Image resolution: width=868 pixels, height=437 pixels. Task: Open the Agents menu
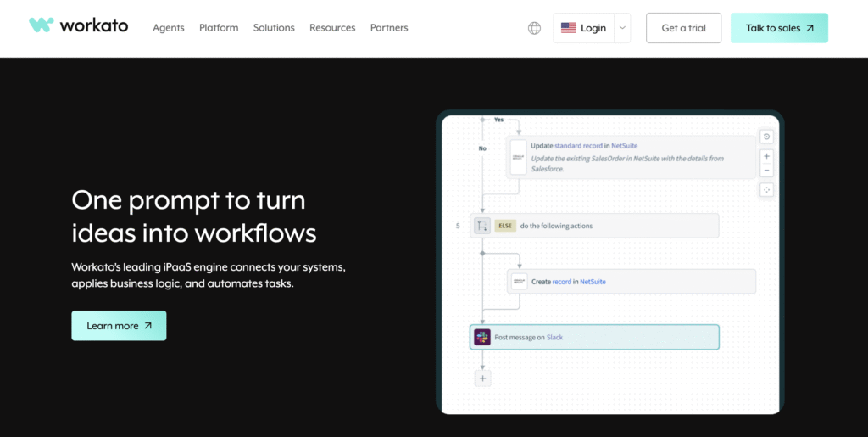point(169,28)
